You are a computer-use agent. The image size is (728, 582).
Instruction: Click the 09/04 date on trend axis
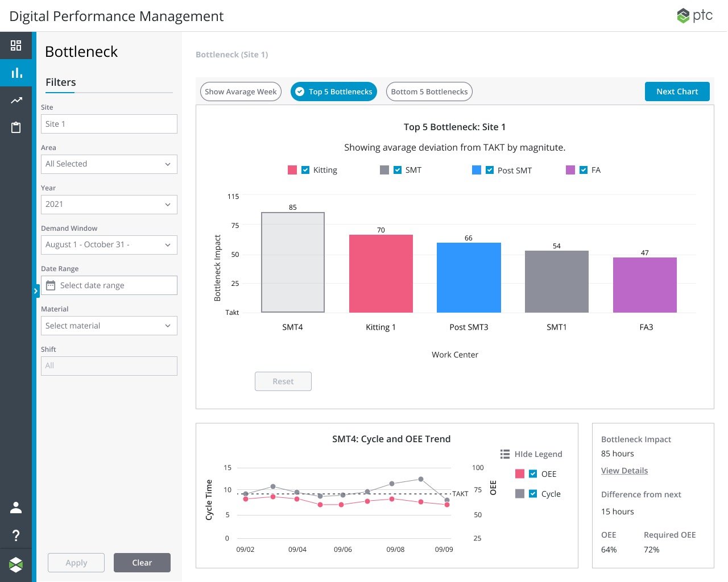click(x=297, y=550)
